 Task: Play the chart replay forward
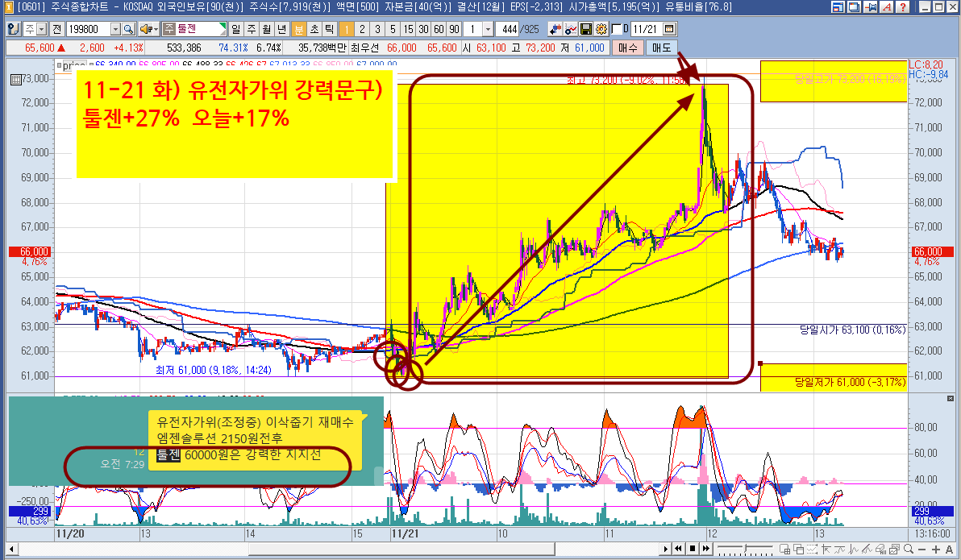(666, 549)
